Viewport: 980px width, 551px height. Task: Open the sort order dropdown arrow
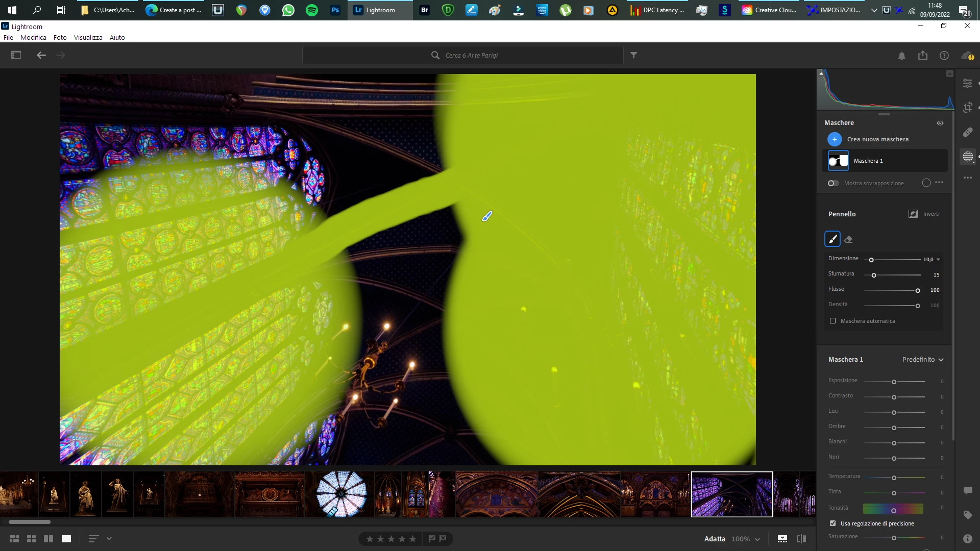point(109,539)
